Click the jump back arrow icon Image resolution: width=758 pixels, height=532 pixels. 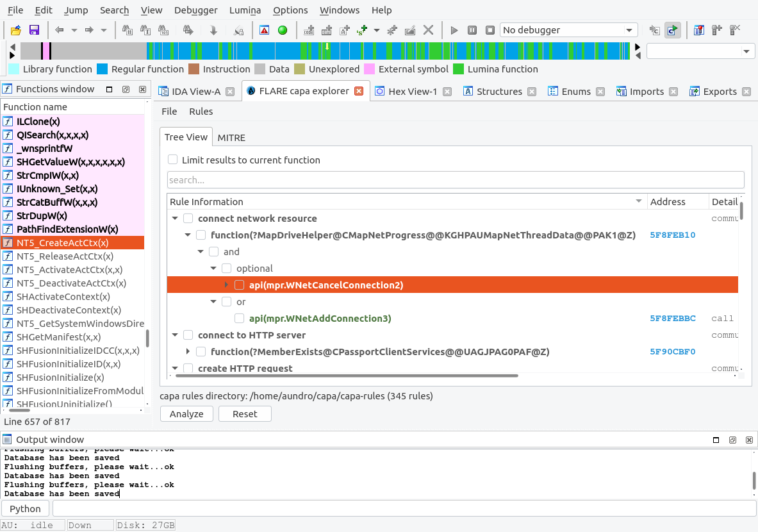(x=60, y=30)
